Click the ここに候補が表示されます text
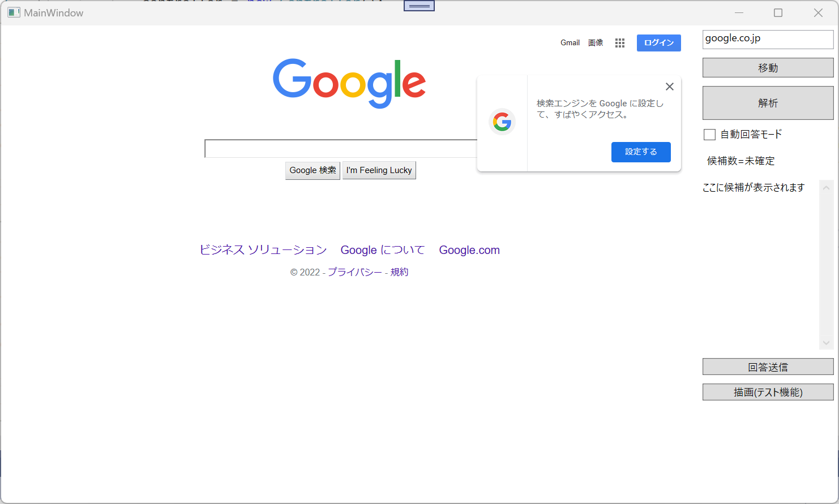The width and height of the screenshot is (839, 504). [x=754, y=188]
